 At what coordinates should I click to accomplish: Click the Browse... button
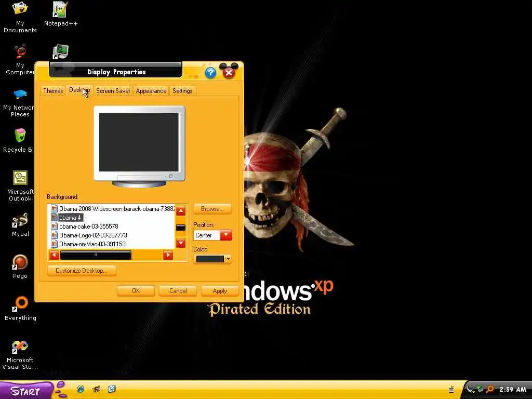[x=212, y=209]
